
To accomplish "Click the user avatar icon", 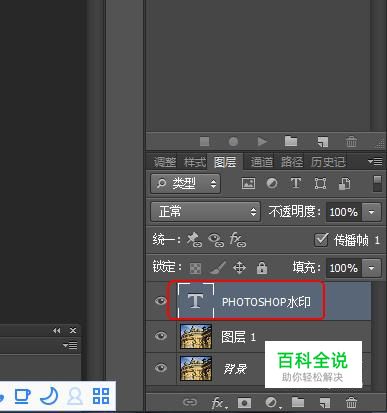I will (x=75, y=396).
